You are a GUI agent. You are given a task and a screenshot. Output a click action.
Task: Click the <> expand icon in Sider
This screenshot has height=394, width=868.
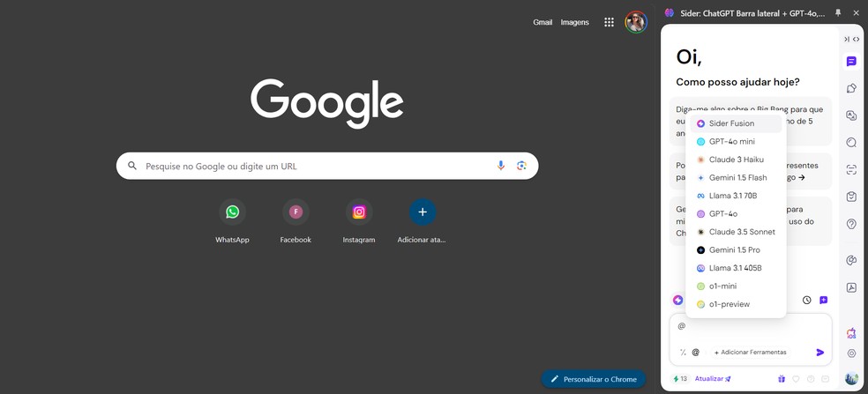click(x=856, y=40)
